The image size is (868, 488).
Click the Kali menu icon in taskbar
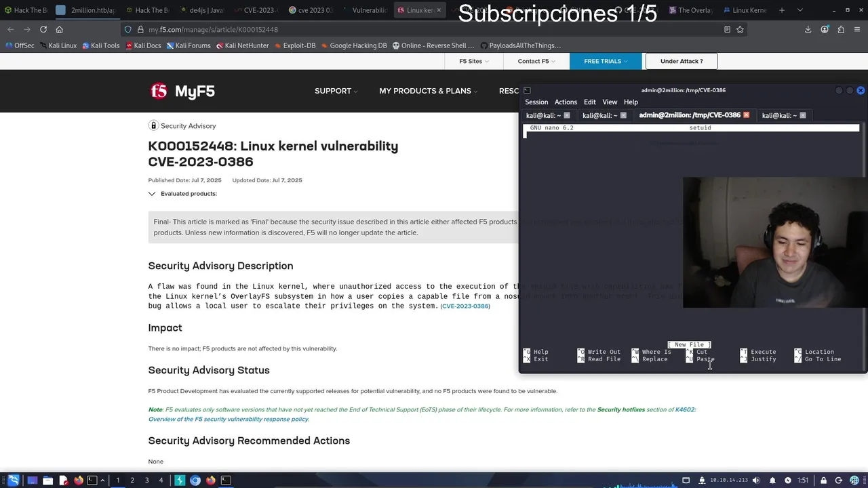pos(13,480)
